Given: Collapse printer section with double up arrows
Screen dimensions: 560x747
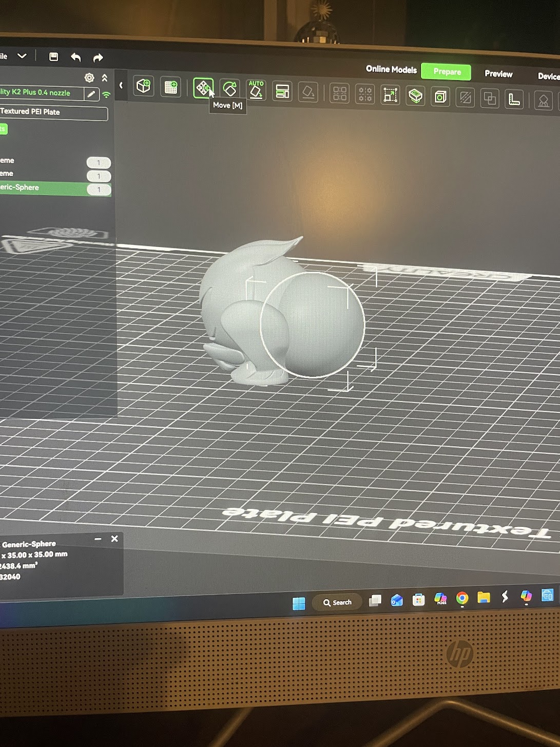Looking at the screenshot, I should [x=105, y=78].
